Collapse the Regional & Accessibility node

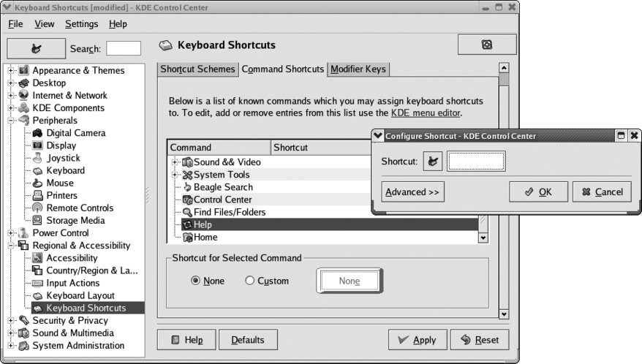(11, 246)
